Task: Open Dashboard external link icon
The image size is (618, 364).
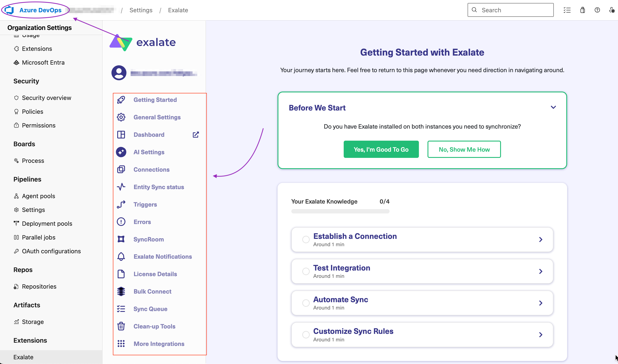Action: pos(195,135)
